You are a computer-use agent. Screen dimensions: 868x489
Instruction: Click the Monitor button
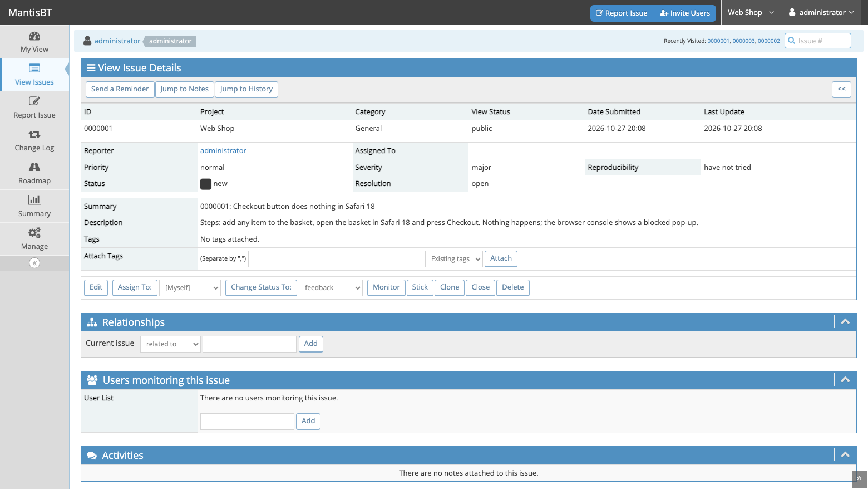tap(386, 287)
